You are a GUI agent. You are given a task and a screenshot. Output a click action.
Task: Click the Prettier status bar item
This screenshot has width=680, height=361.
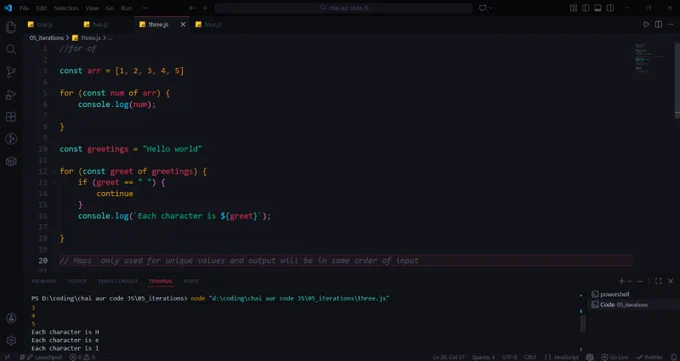[649, 357]
